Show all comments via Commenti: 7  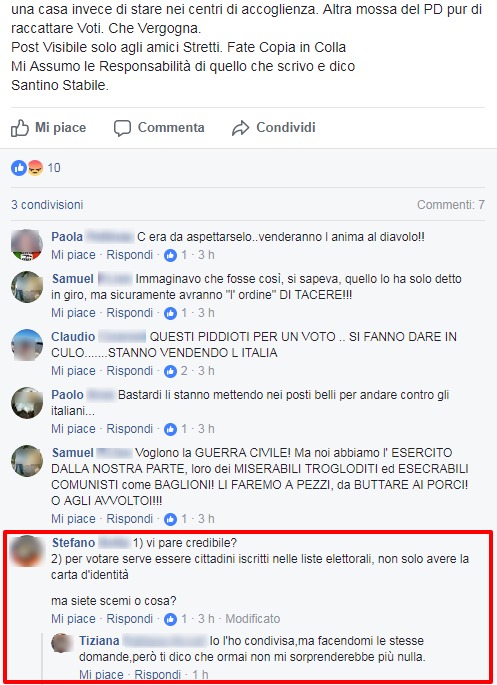[x=451, y=204]
